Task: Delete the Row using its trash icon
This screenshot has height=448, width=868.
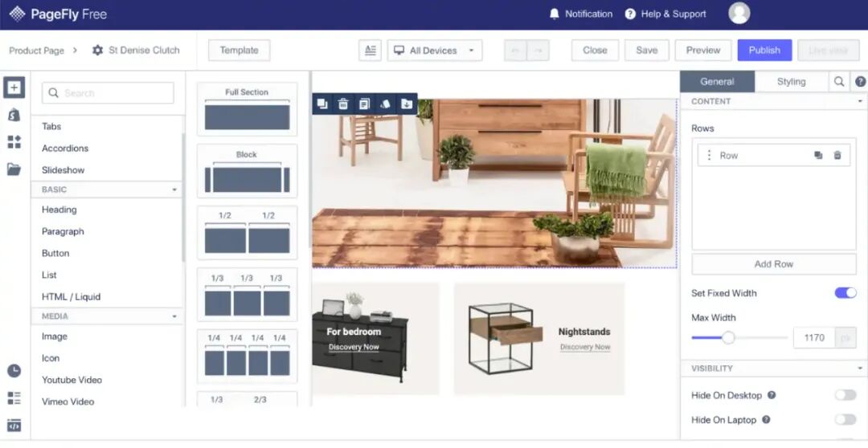Action: click(x=837, y=156)
